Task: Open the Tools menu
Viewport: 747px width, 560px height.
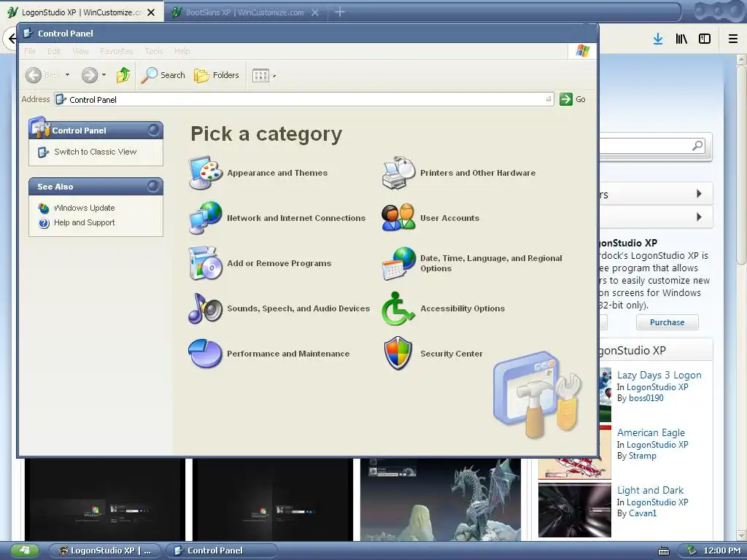Action: pyautogui.click(x=154, y=51)
